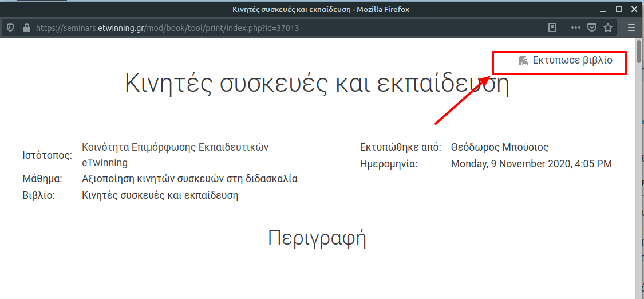Click course name 'Αξιοποίηση κινητών συσκευών στη διδασκαλία'
644x299 pixels.
pyautogui.click(x=189, y=179)
